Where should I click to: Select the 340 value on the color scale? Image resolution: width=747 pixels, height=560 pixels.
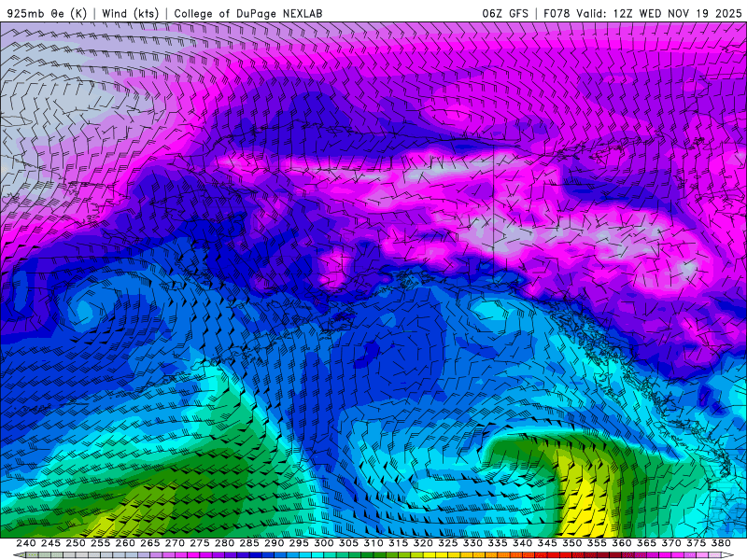pos(522,543)
